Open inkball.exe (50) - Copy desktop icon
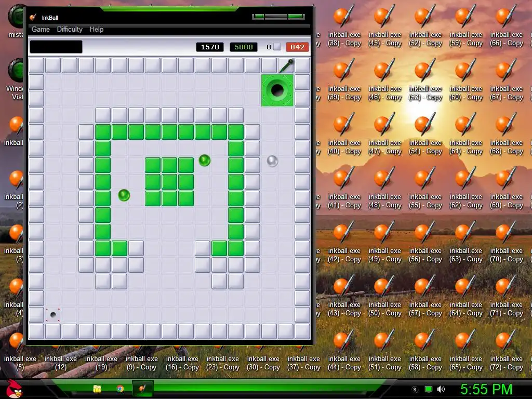The height and width of the screenshot is (399, 532). click(x=385, y=296)
